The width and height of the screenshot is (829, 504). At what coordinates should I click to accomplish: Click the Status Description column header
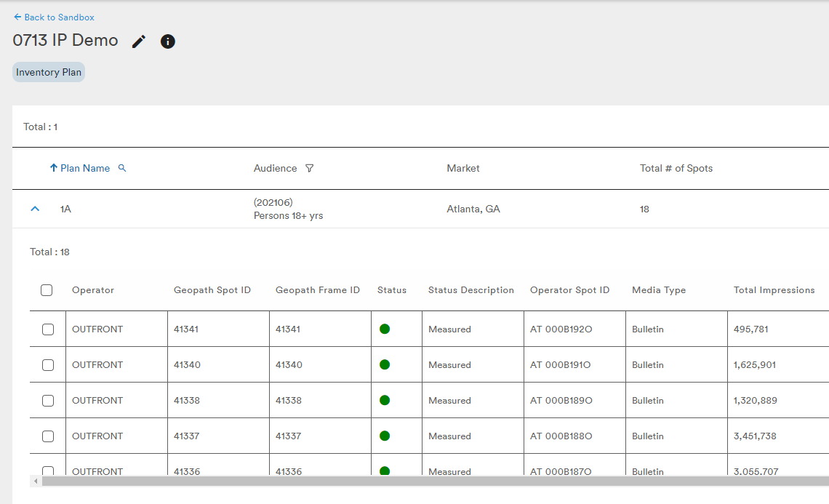tap(471, 289)
